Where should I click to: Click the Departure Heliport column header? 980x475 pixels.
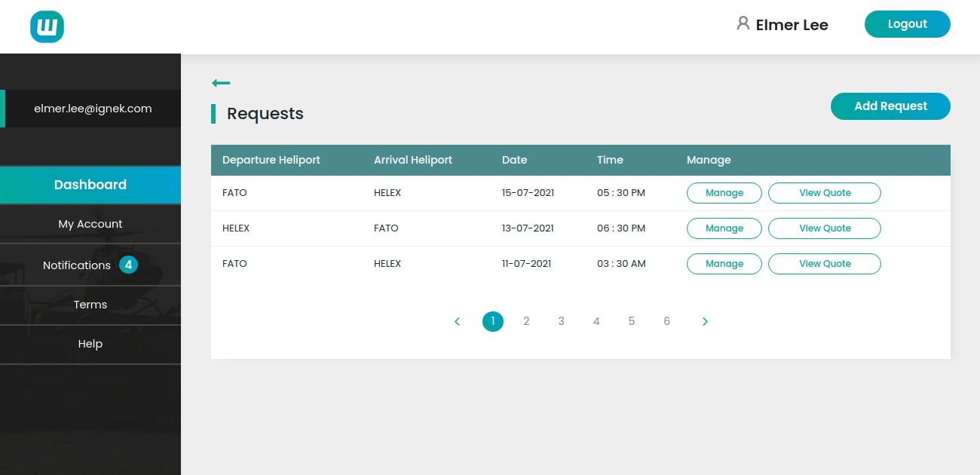click(x=271, y=160)
